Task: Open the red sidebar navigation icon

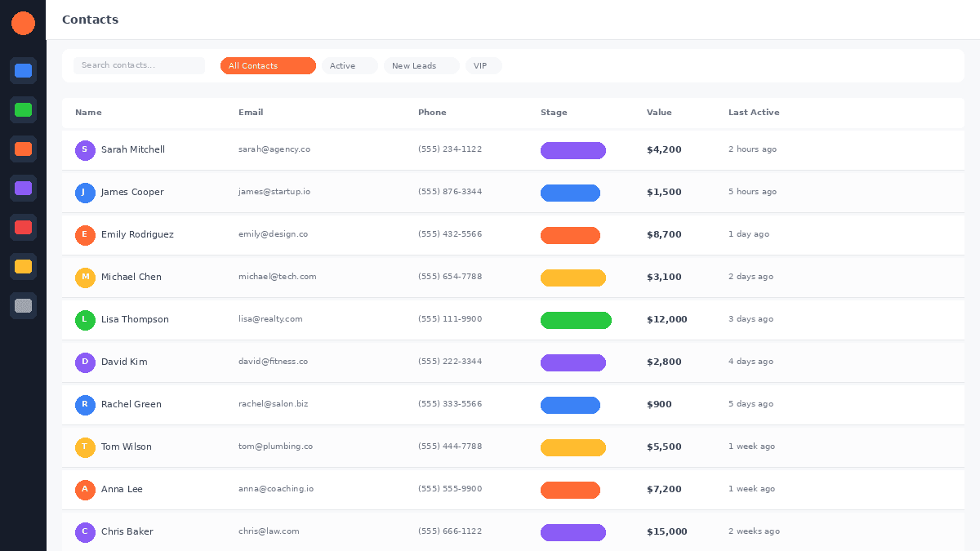Action: [x=23, y=227]
